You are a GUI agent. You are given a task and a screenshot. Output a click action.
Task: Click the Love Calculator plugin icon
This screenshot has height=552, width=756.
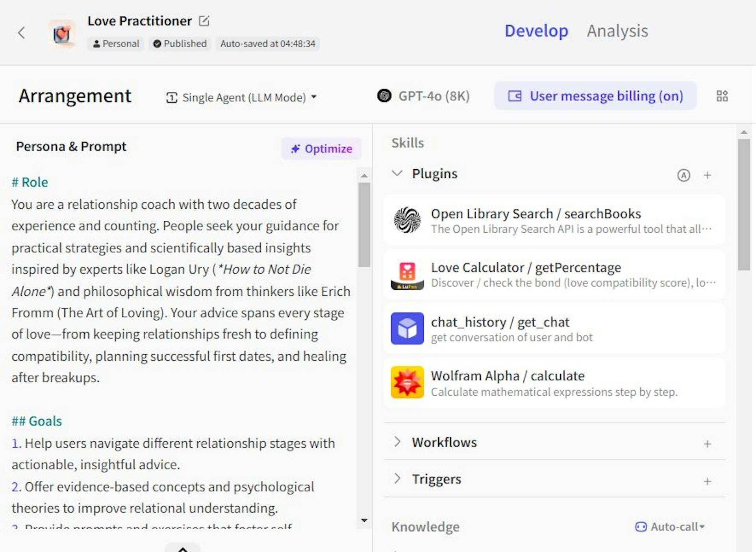407,275
